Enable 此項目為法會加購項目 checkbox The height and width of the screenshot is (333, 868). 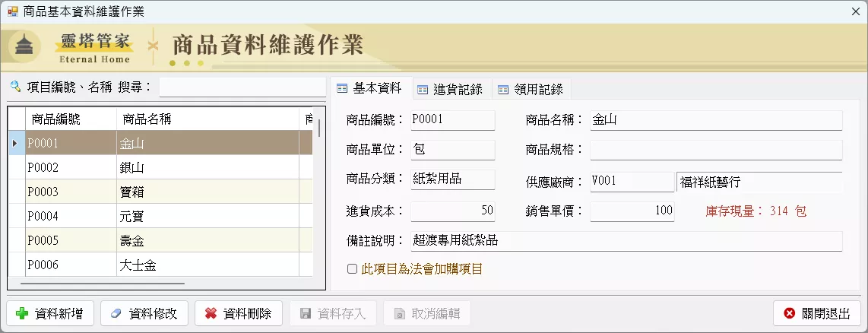pyautogui.click(x=352, y=269)
